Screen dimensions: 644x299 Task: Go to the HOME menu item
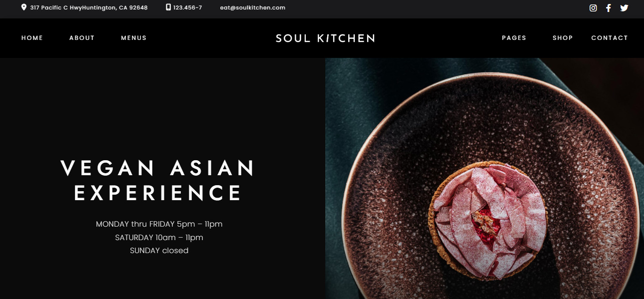coord(32,38)
